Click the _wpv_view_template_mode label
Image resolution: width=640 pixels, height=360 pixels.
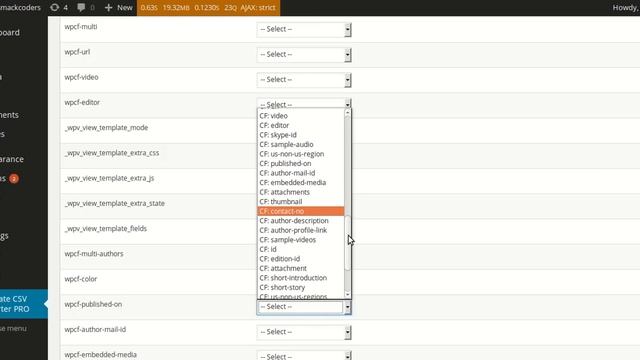[x=106, y=128]
